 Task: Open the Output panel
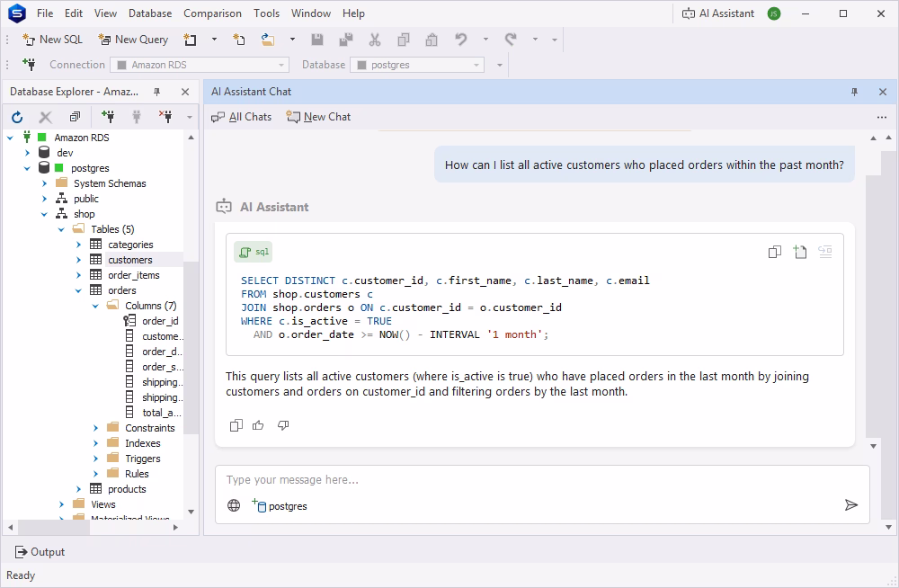pos(40,552)
